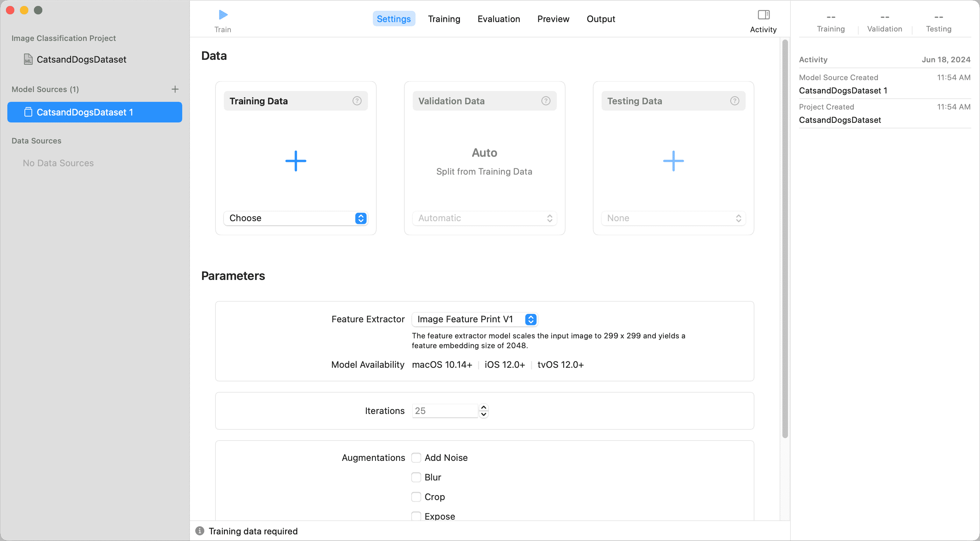Open the Feature Extractor dropdown

point(474,319)
